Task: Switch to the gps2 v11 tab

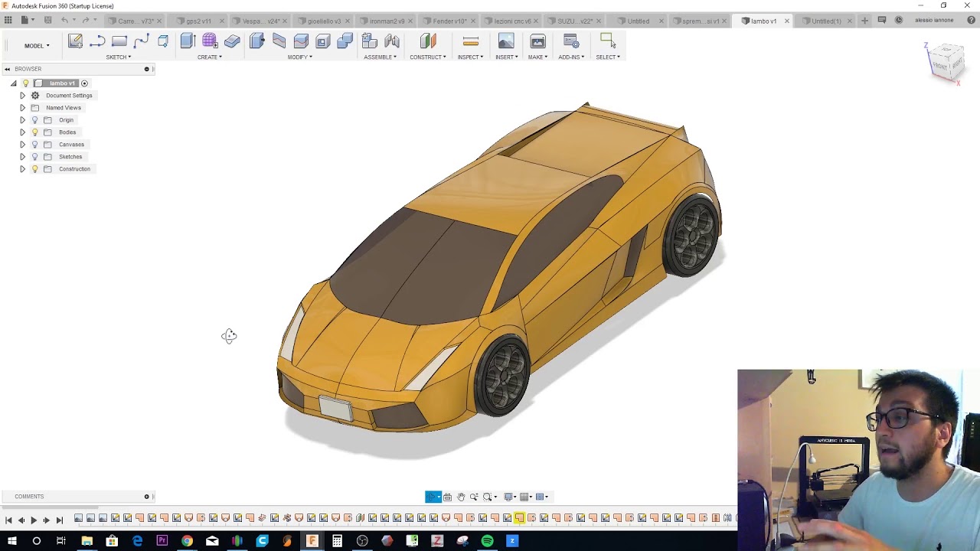Action: pyautogui.click(x=198, y=21)
